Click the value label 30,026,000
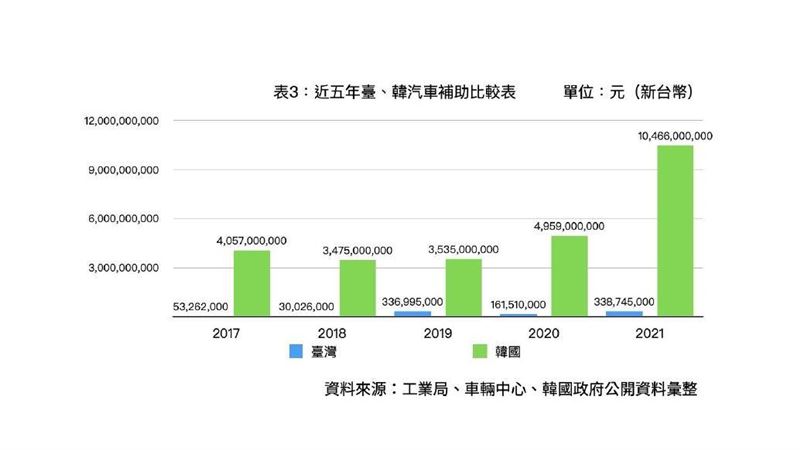Screen dimensions: 800x450 coord(306,307)
